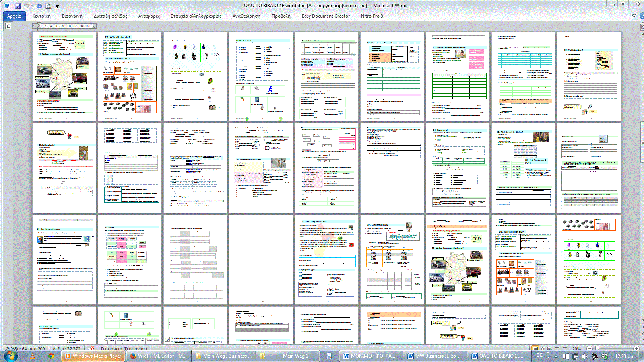644x362 pixels.
Task: Click the DE input language indicator
Action: [x=540, y=355]
